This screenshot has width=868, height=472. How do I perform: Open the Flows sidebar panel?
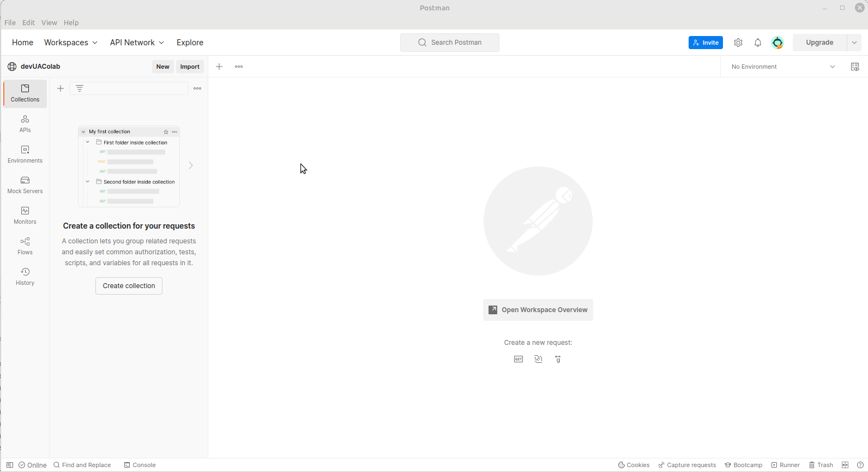coord(25,246)
